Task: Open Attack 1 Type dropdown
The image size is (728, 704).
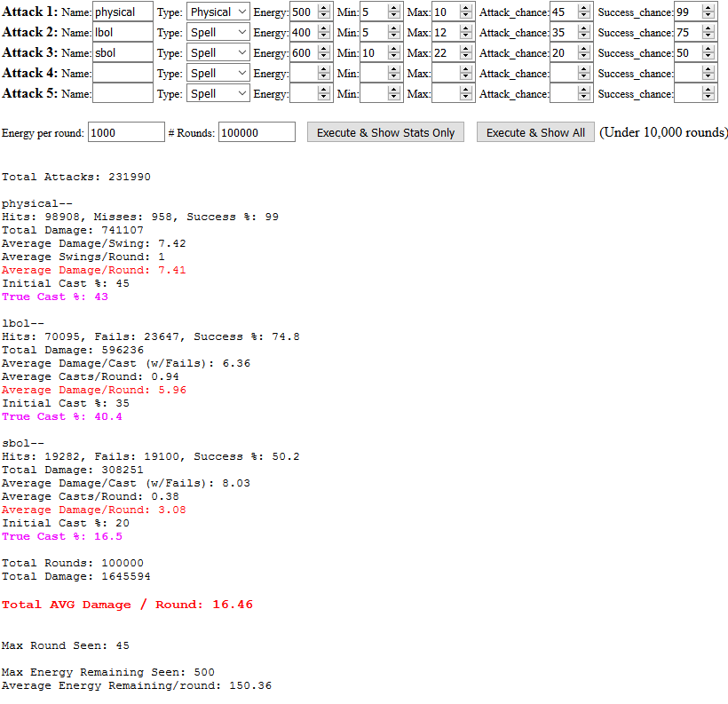Action: (x=218, y=12)
